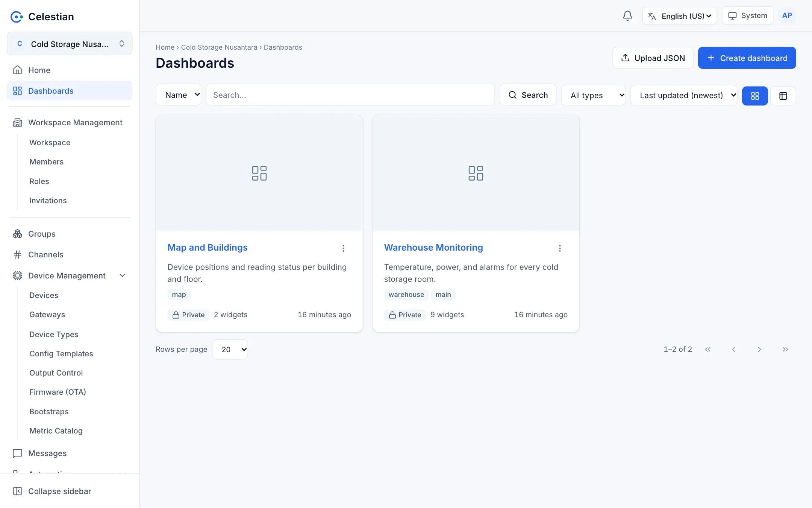
Task: Change the rows per page value
Action: click(230, 350)
